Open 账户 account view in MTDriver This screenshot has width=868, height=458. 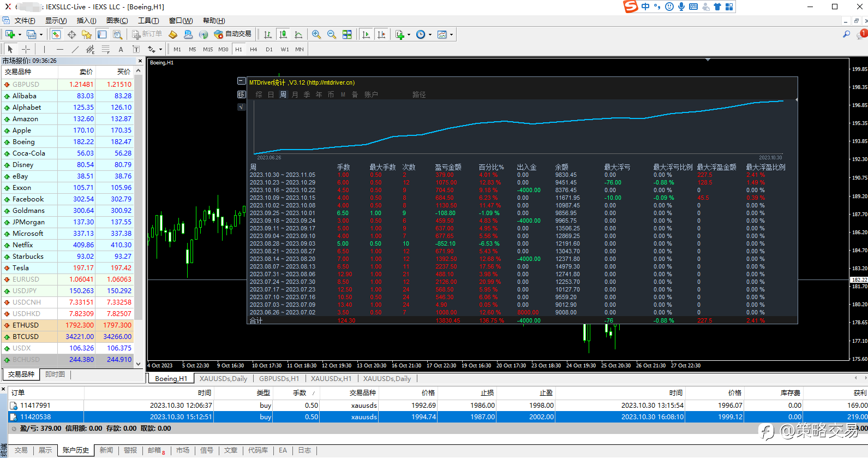[371, 94]
